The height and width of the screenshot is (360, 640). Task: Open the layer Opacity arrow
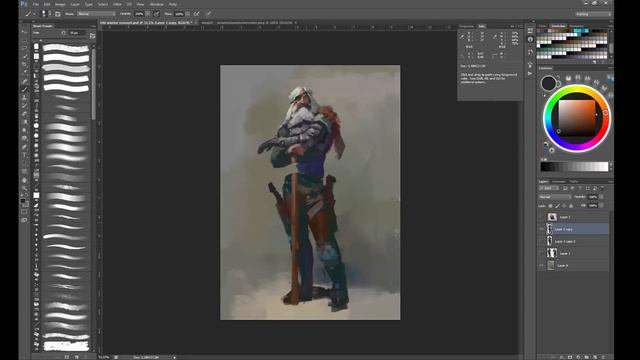(x=601, y=197)
